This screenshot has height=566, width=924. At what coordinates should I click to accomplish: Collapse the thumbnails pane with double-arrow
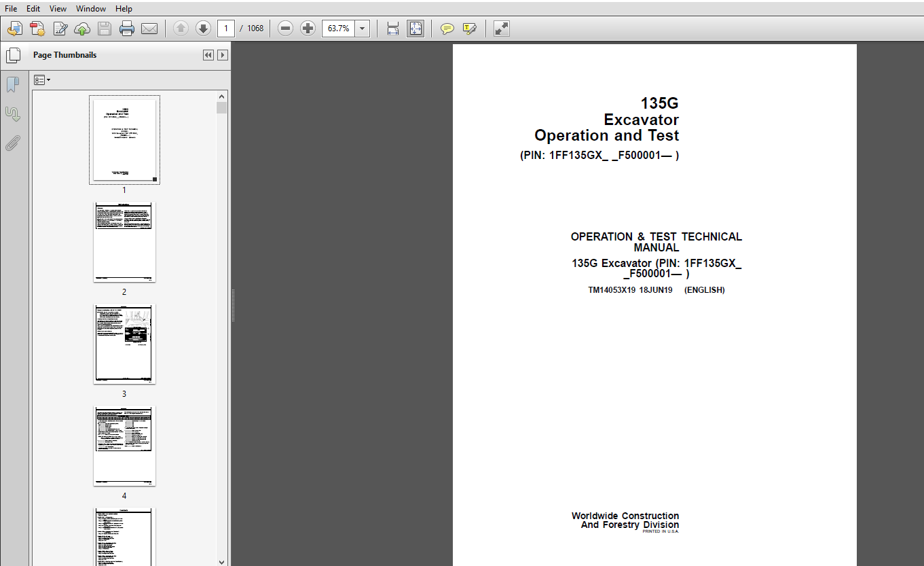tap(208, 55)
